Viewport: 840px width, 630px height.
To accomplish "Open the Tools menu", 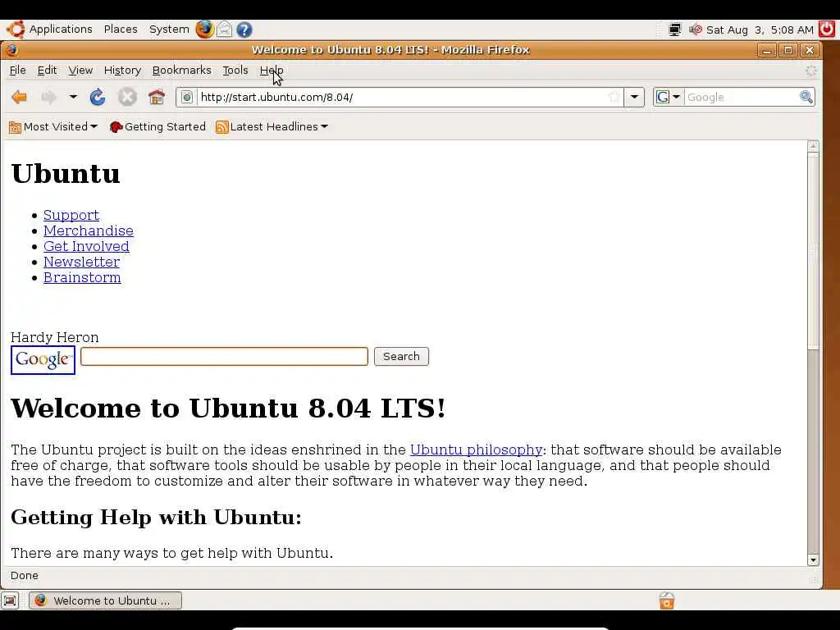I will 235,71.
